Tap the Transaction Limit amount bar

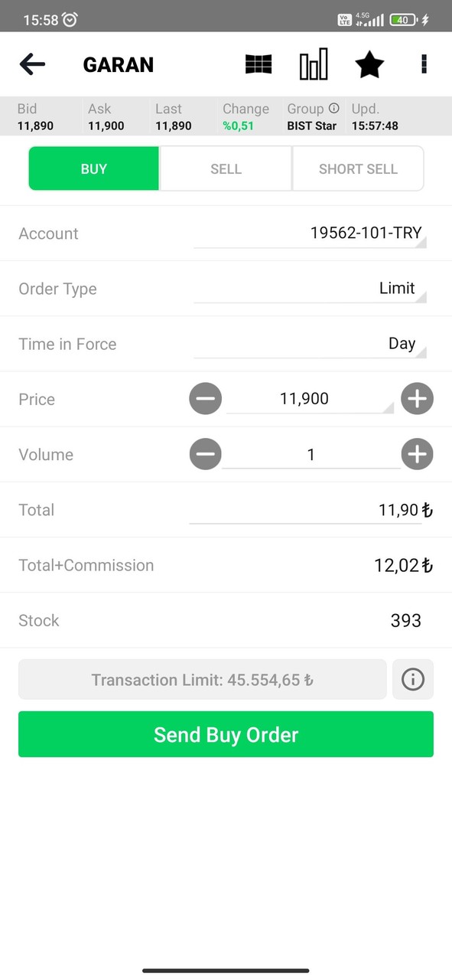click(202, 679)
